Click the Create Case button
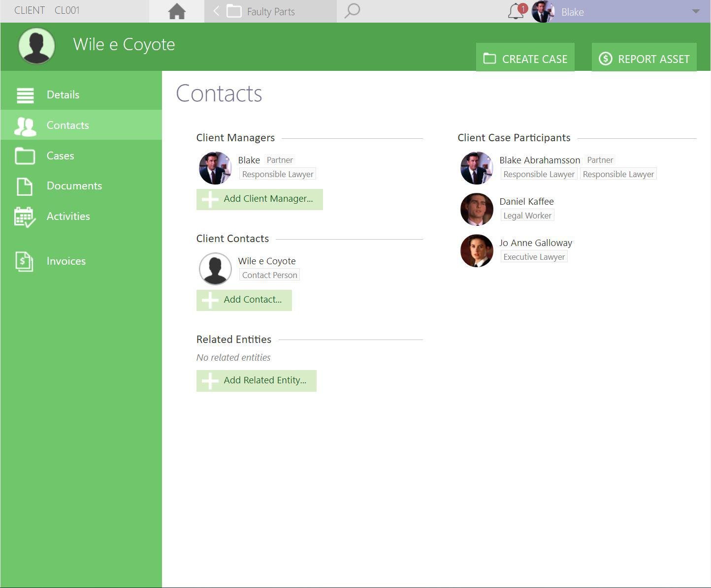The height and width of the screenshot is (588, 711). coord(525,58)
